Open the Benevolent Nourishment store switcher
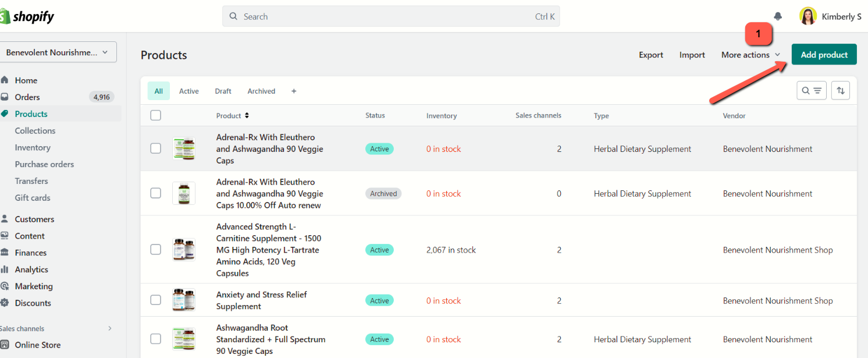The height and width of the screenshot is (358, 868). tap(57, 52)
